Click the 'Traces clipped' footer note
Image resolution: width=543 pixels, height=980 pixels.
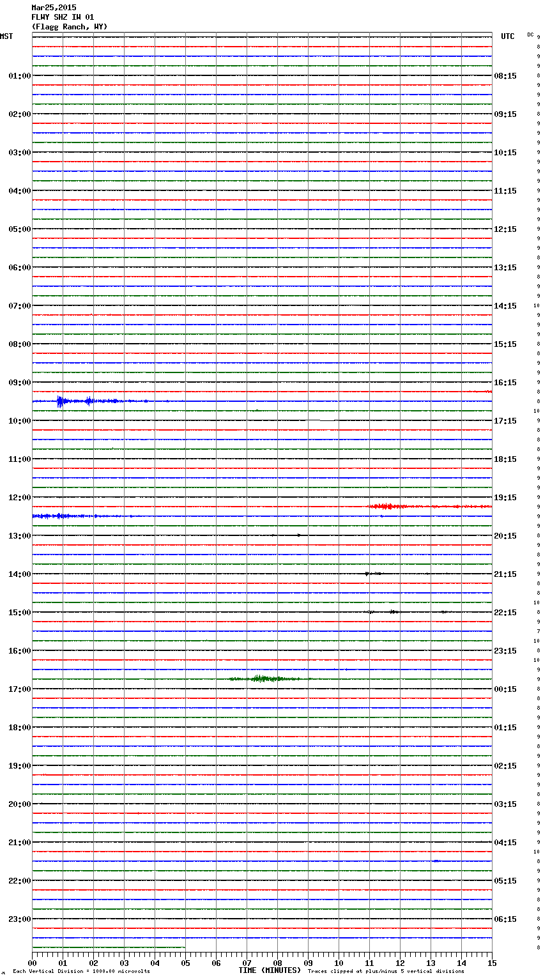(386, 971)
